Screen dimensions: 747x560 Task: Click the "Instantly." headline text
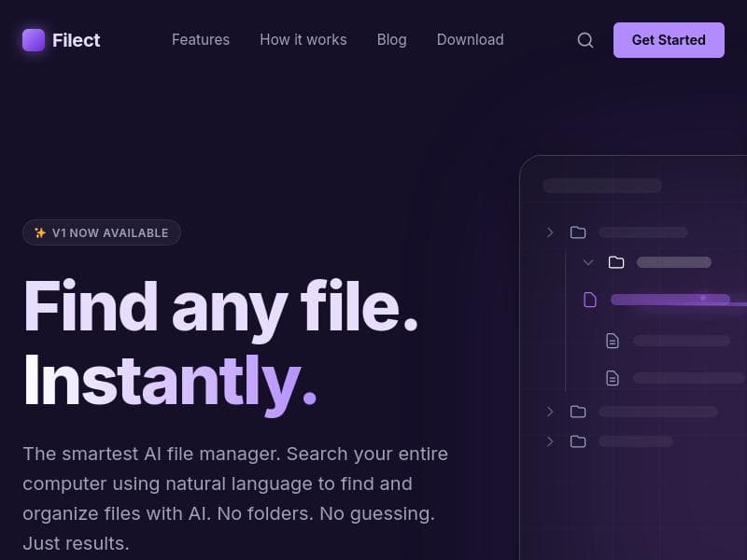(x=170, y=384)
